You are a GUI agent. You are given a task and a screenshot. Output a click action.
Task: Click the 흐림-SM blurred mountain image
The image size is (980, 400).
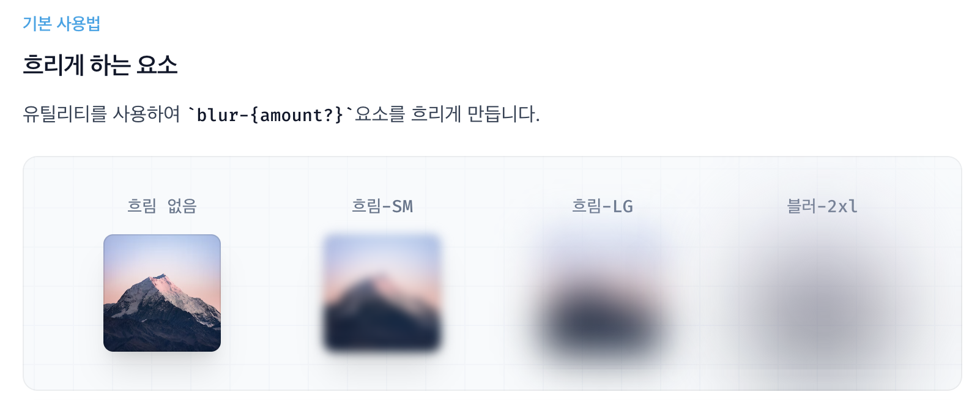pyautogui.click(x=382, y=293)
